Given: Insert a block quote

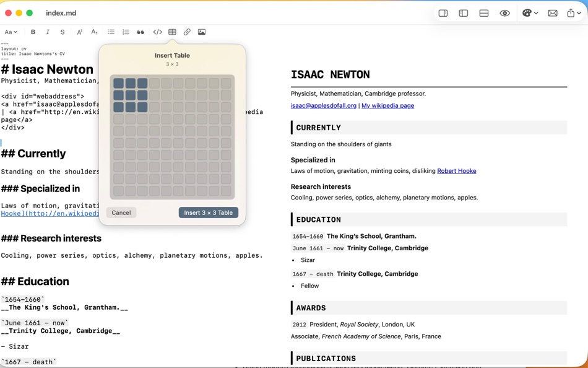Looking at the screenshot, I should [x=141, y=32].
